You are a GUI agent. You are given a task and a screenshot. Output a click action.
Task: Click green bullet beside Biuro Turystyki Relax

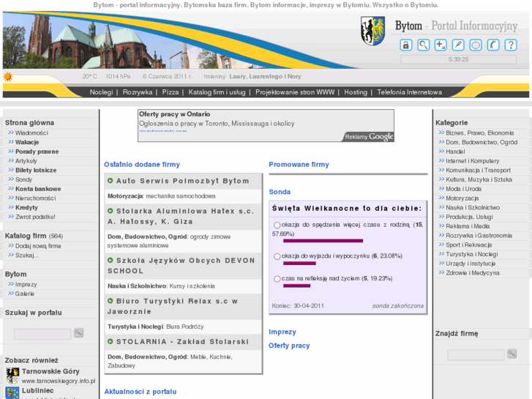110,301
